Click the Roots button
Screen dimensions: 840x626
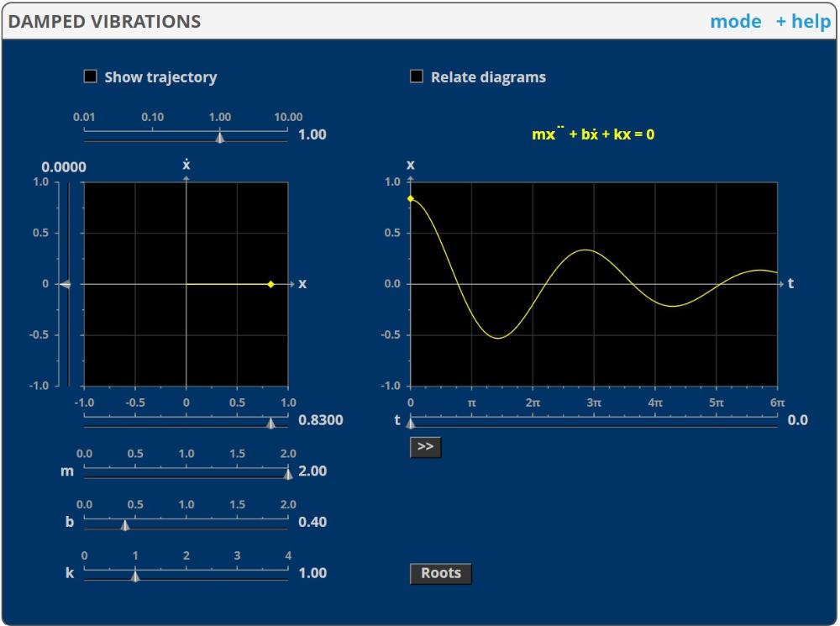click(x=440, y=573)
